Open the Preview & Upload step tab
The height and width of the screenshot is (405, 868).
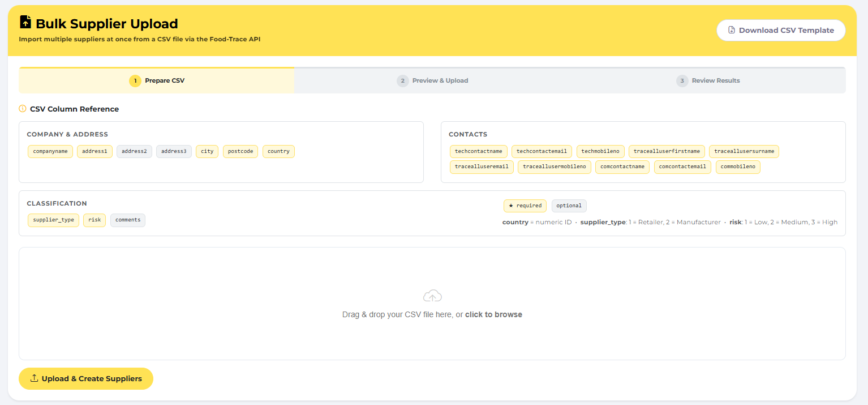click(x=433, y=81)
